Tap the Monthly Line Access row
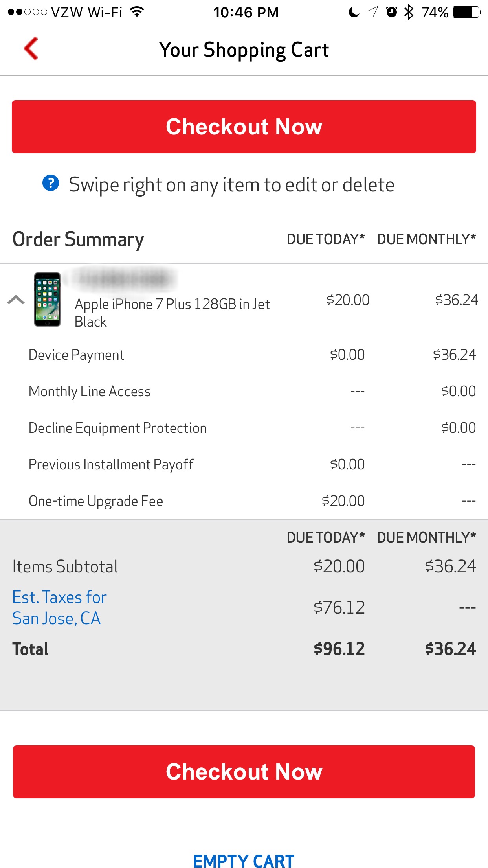Screen dimensions: 488x868 (x=244, y=391)
